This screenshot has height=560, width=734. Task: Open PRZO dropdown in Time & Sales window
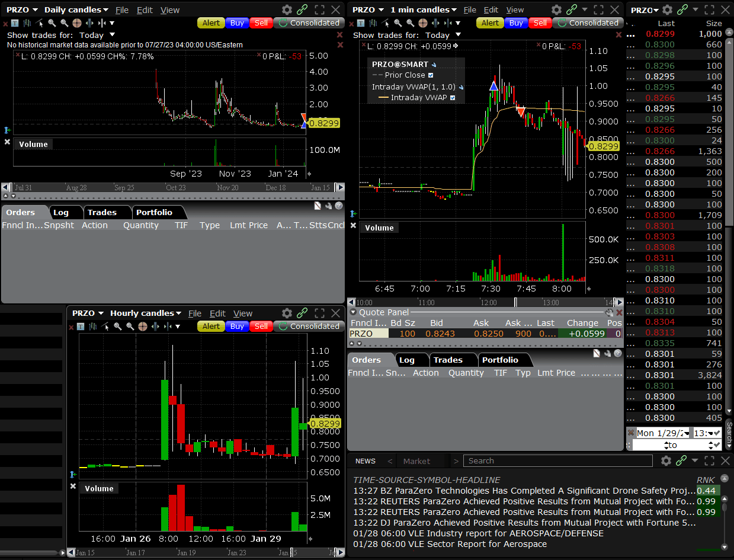[656, 10]
